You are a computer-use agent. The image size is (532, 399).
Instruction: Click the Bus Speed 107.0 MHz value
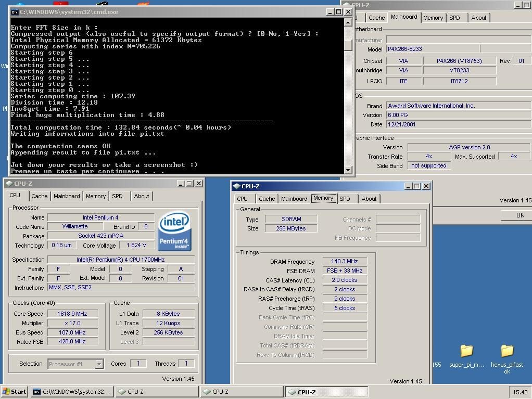point(72,332)
